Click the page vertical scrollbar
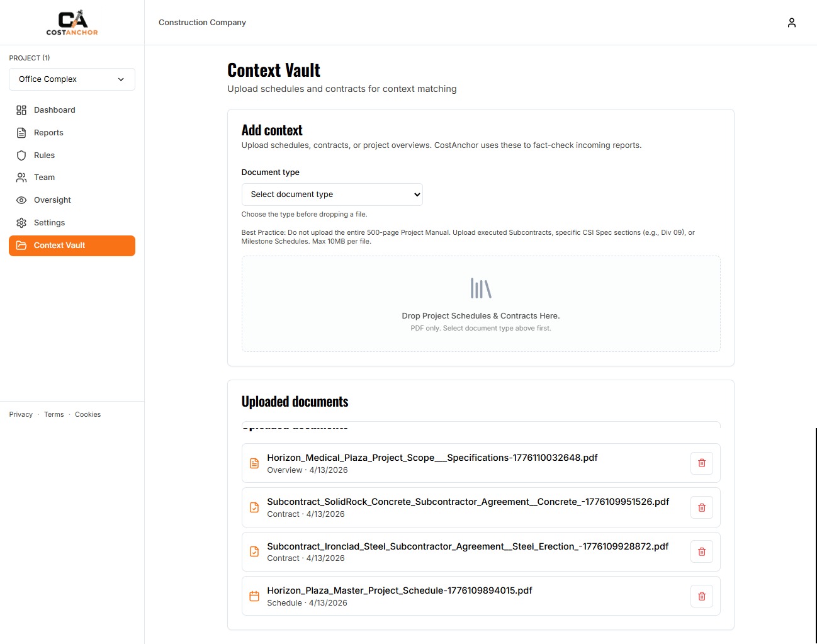The image size is (817, 644). coord(816,536)
